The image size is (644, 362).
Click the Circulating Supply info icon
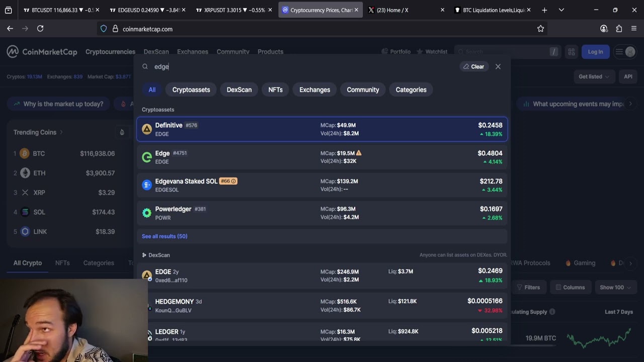coord(552,312)
